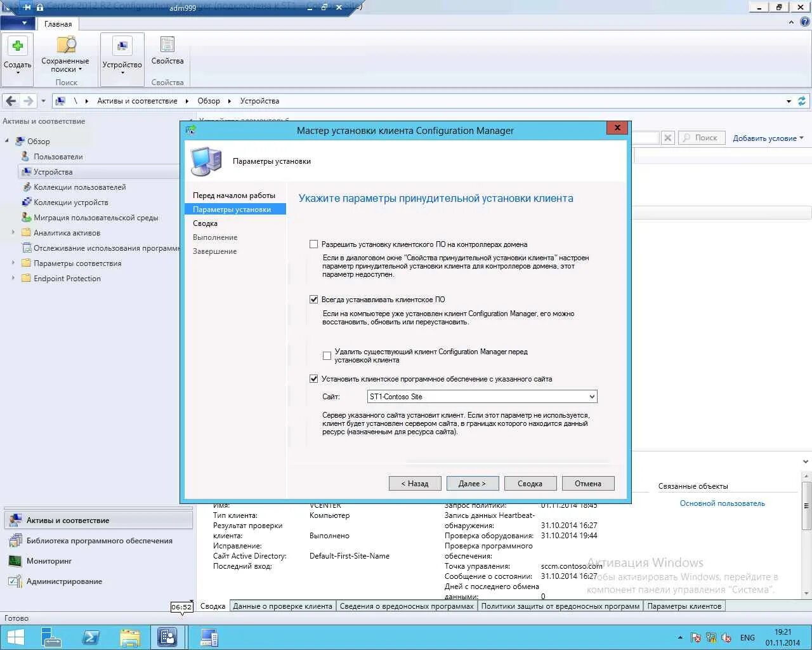812x650 pixels.
Task: Click the Next button in wizard
Action: coord(473,484)
